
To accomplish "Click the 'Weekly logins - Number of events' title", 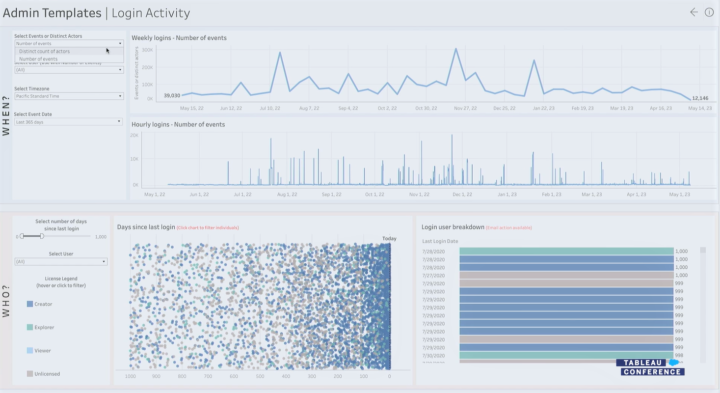I will (179, 38).
